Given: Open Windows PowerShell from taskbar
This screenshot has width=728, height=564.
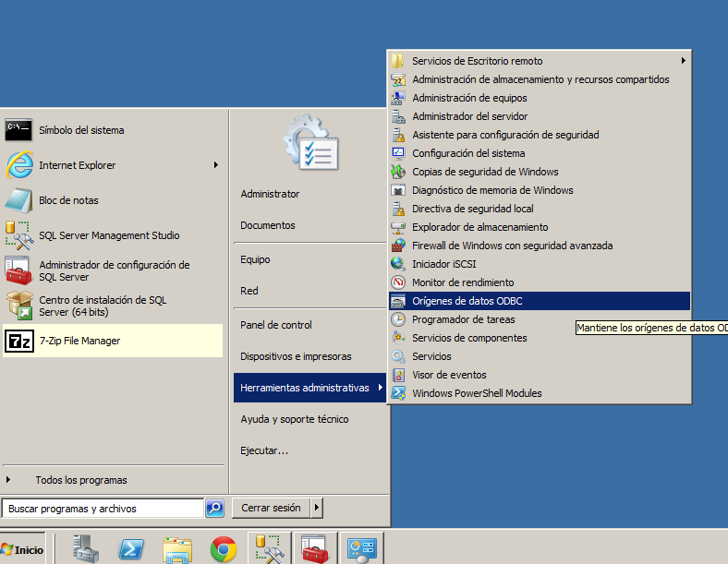Looking at the screenshot, I should [131, 549].
